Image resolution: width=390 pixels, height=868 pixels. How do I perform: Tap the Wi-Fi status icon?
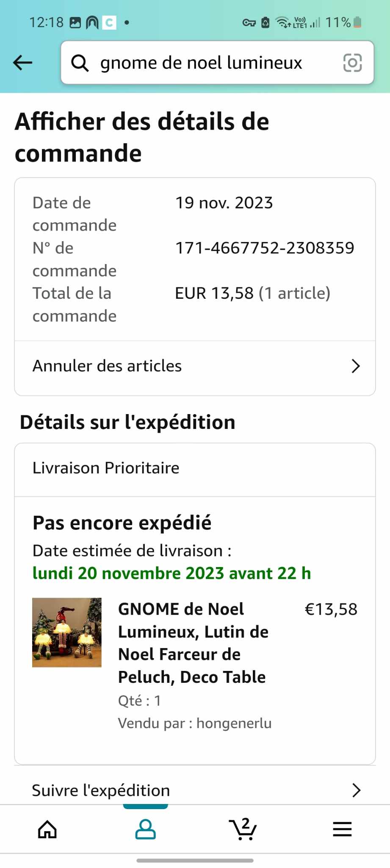tap(282, 22)
